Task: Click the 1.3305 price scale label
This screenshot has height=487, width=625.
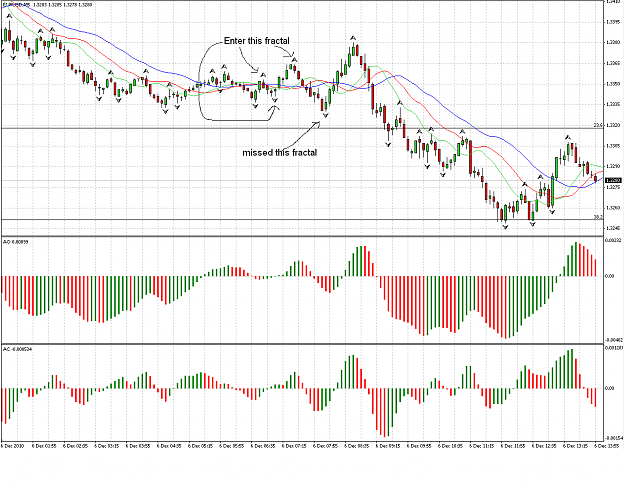Action: [613, 146]
